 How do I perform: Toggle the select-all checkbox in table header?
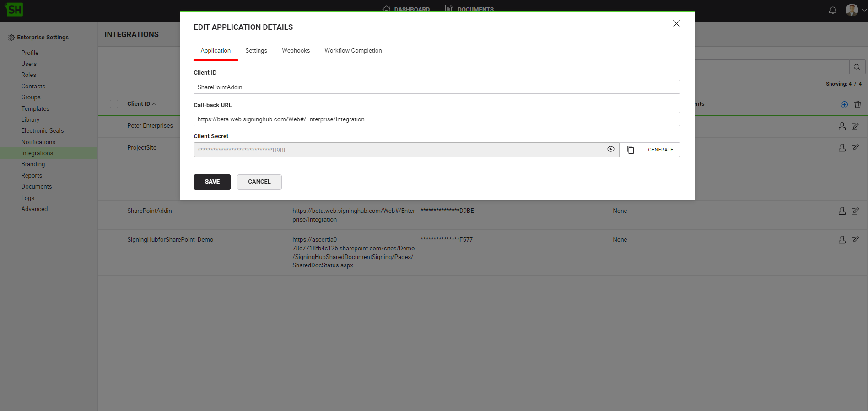114,104
